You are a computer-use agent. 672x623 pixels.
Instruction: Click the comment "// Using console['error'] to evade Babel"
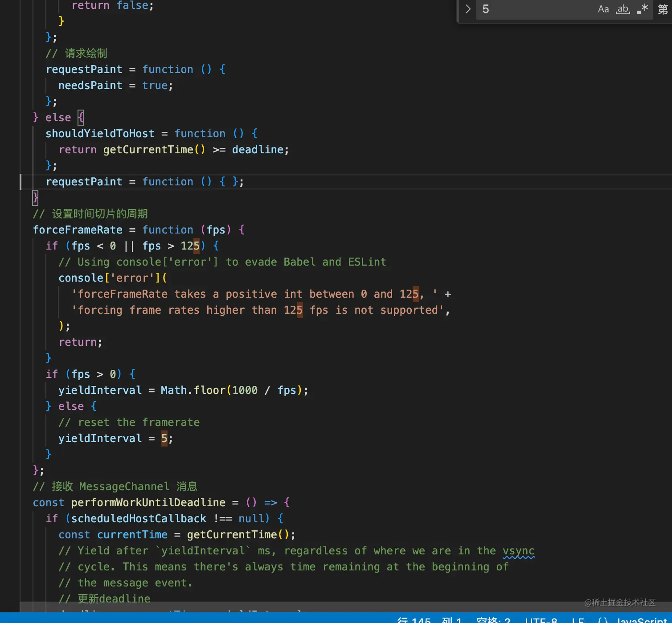222,262
